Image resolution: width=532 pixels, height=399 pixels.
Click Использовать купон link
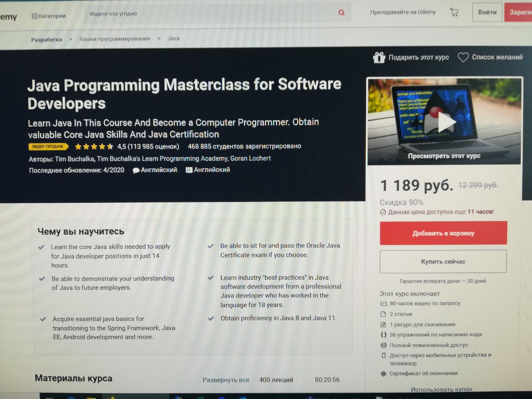[441, 389]
